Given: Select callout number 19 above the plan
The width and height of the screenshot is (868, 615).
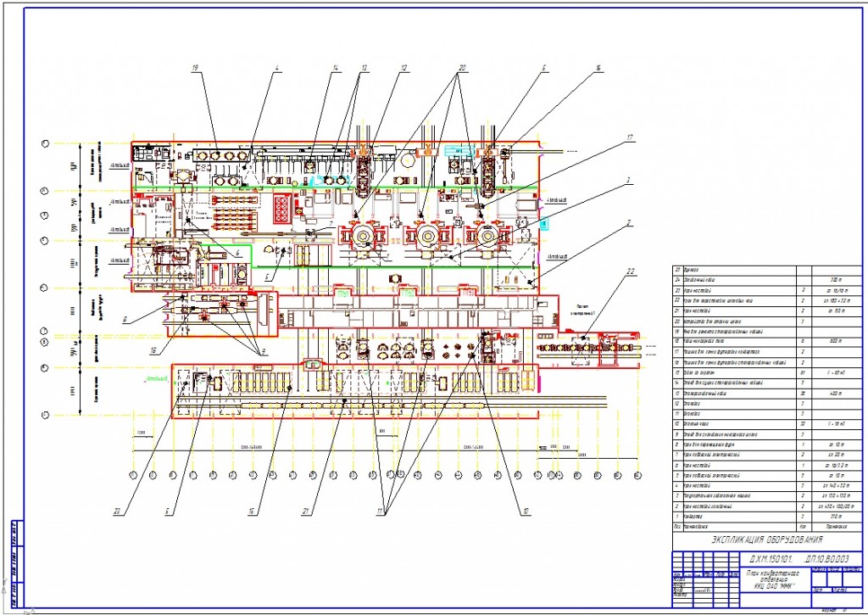Looking at the screenshot, I should click(x=195, y=68).
